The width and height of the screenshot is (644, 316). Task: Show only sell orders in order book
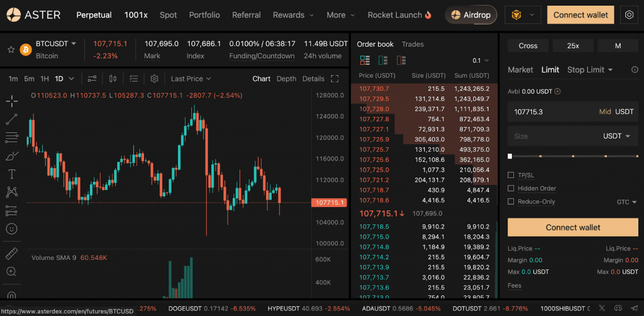401,60
